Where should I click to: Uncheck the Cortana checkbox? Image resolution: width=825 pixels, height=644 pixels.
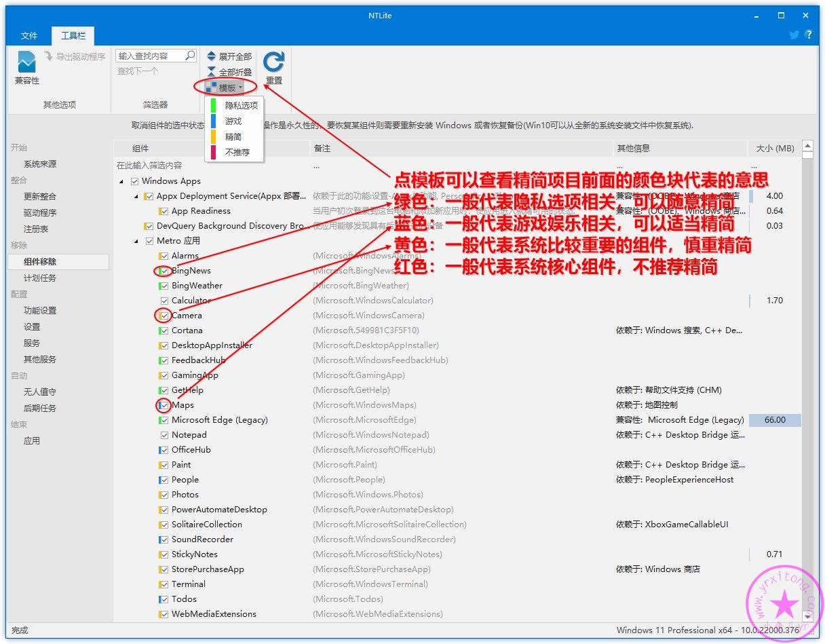coord(165,330)
